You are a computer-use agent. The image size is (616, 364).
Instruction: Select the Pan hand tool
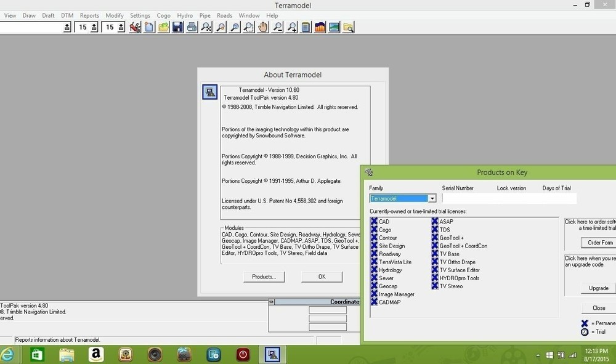pos(263,27)
